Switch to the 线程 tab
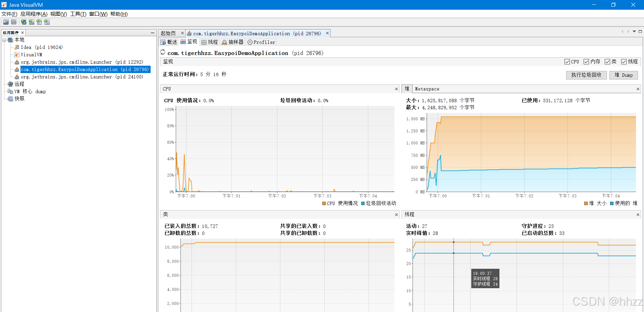This screenshot has height=312, width=644. pos(210,42)
